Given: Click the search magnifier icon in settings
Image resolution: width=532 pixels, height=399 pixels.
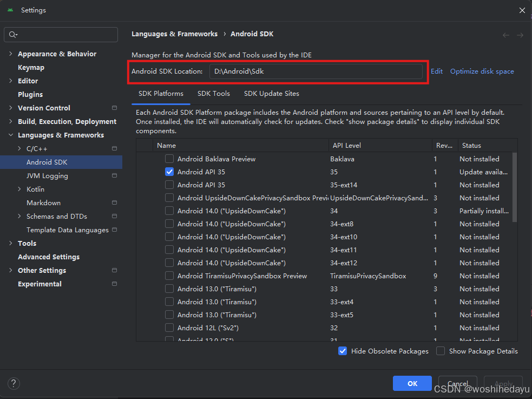Looking at the screenshot, I should 12,35.
